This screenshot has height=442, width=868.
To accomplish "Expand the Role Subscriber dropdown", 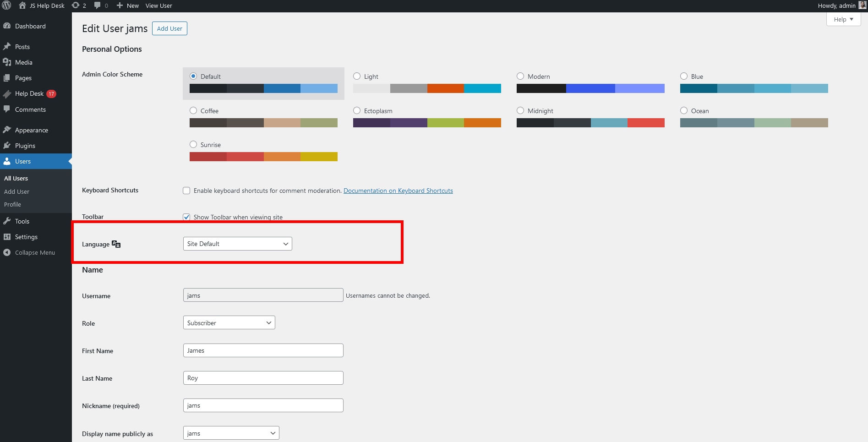I will point(229,323).
